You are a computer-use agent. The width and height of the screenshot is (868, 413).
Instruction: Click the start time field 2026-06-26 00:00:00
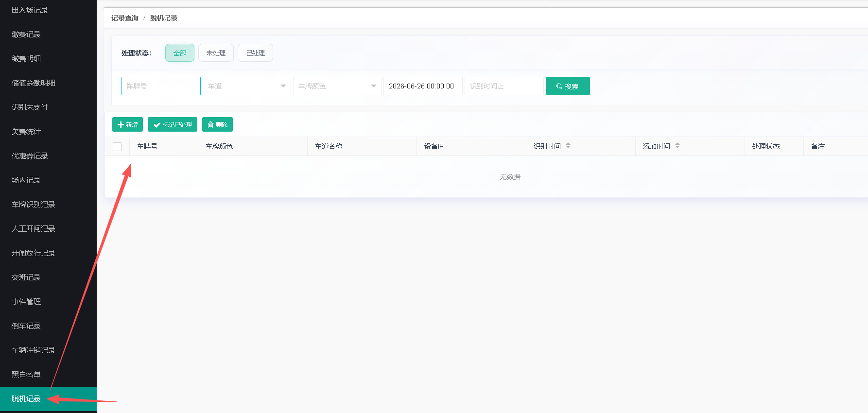423,86
